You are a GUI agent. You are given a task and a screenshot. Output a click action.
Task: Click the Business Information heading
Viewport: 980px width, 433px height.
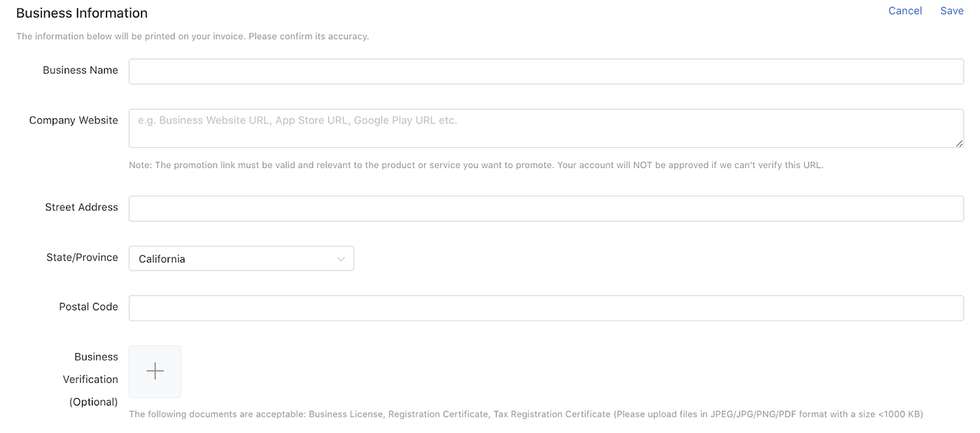pyautogui.click(x=82, y=13)
